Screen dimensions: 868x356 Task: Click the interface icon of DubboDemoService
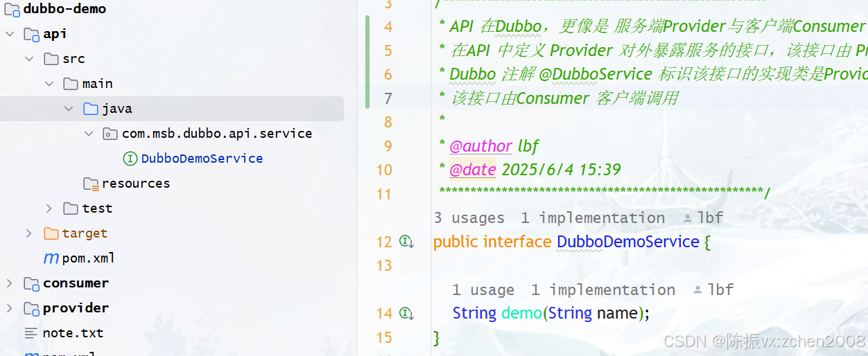pos(130,159)
